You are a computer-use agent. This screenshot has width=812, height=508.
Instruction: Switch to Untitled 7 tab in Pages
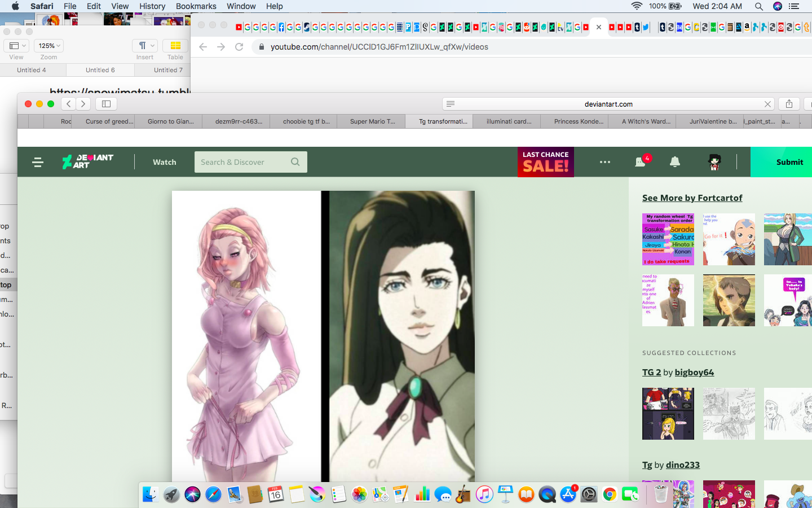(168, 70)
